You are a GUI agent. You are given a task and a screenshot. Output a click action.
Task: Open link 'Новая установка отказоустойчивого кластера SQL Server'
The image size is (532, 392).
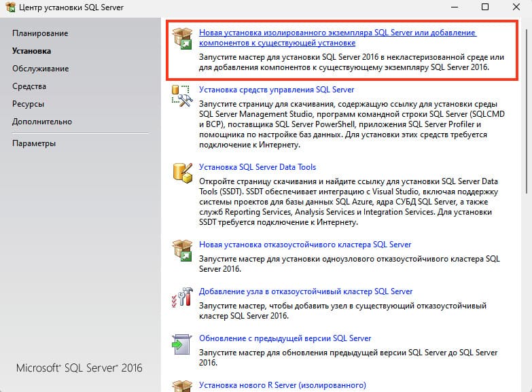click(x=304, y=245)
